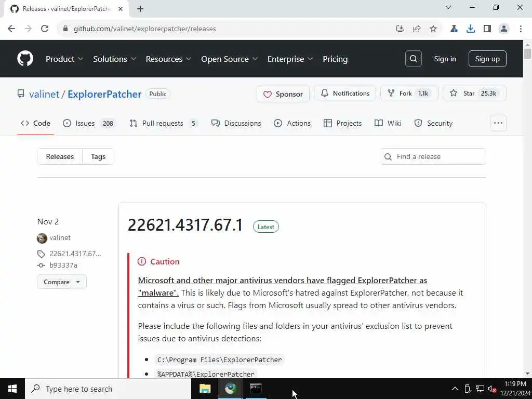Open the Code tab
Viewport: 532px width, 399px height.
coord(35,123)
